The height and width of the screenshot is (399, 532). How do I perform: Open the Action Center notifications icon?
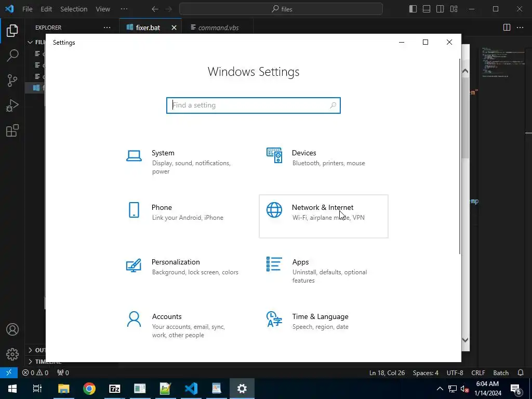516,389
